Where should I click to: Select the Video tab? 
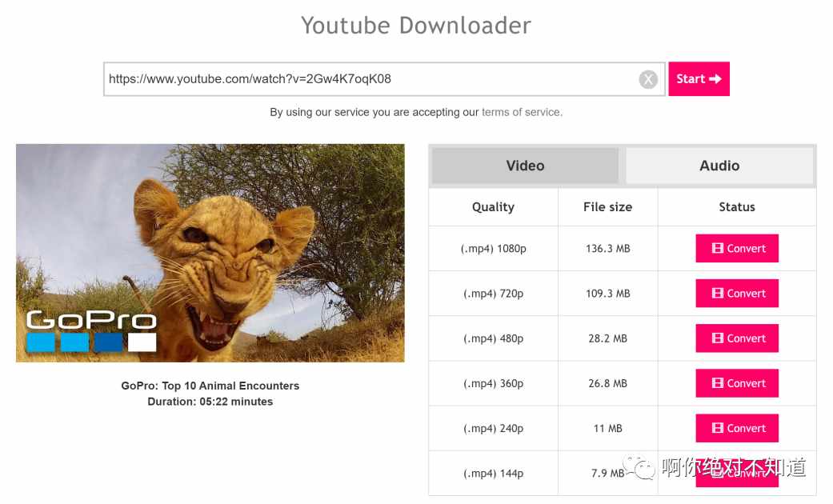pos(525,166)
